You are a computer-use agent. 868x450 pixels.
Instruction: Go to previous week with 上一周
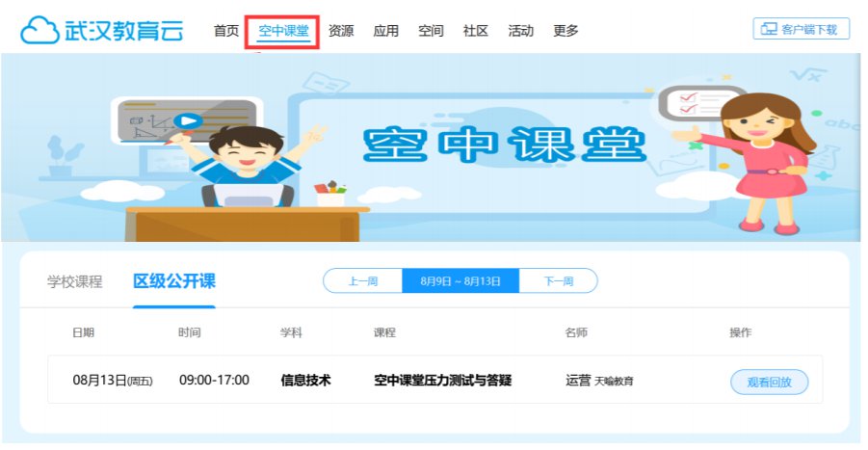pyautogui.click(x=362, y=281)
